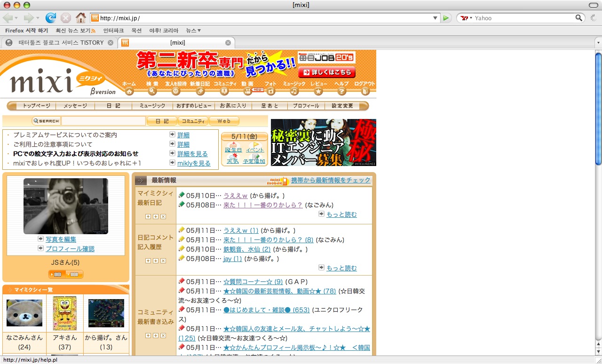Open お気に入り in mixi menu bar

tap(234, 106)
